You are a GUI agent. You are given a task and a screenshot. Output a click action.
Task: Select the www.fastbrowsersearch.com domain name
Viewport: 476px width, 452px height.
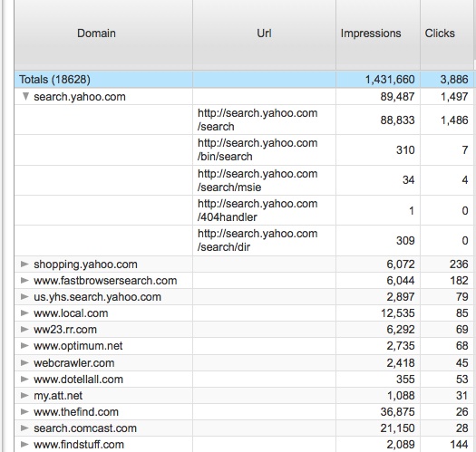[x=105, y=281]
